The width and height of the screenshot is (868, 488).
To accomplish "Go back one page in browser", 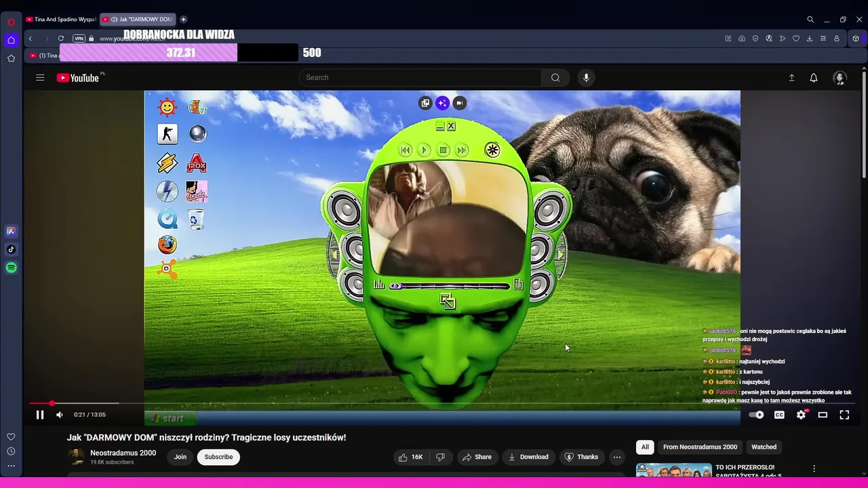I will 31,39.
